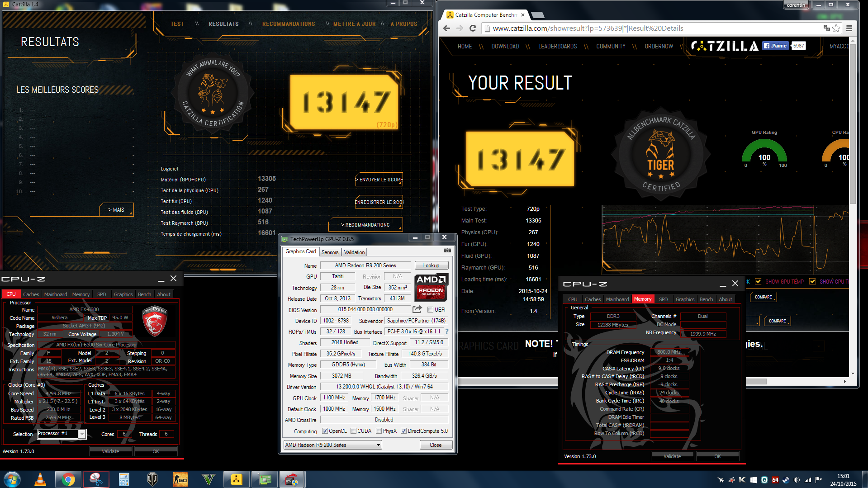Open the Chrome hamburger menu
Image resolution: width=868 pixels, height=488 pixels.
click(x=849, y=28)
